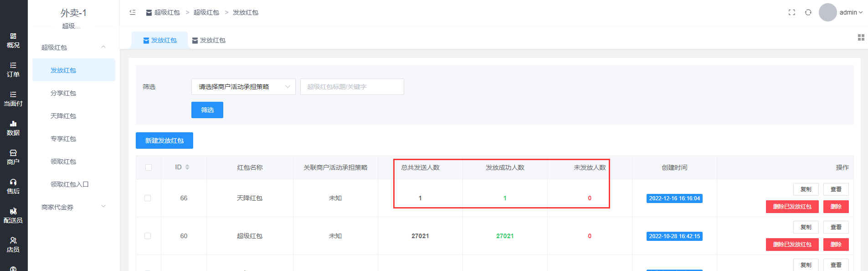Image resolution: width=868 pixels, height=271 pixels.
Task: Click red 删除 button for row ID 60
Action: click(836, 245)
